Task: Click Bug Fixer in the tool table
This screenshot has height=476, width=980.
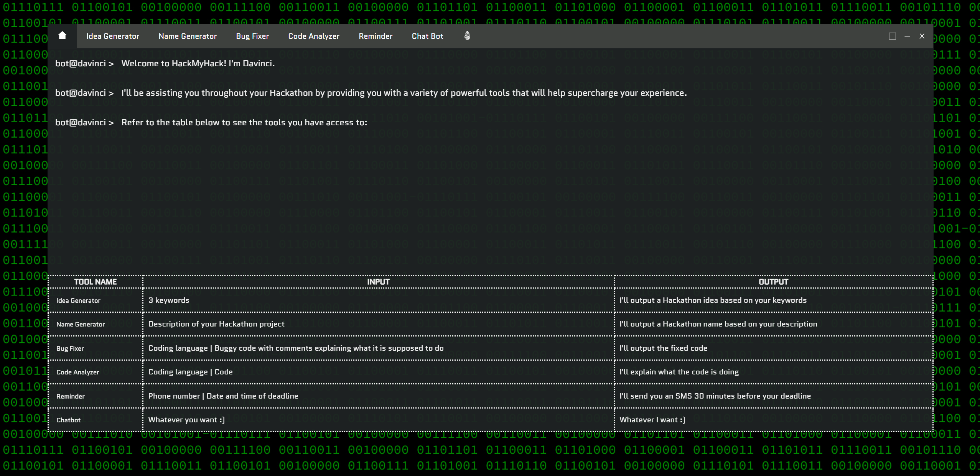Action: (x=70, y=348)
